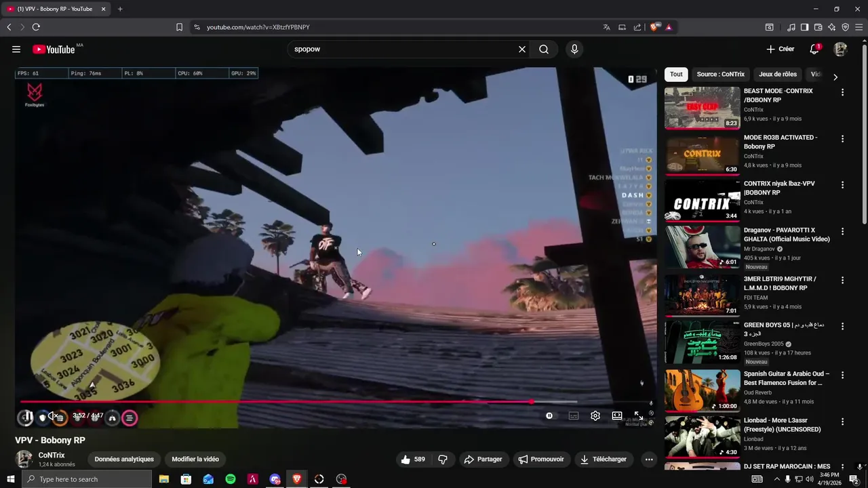Open more actions menu beside Télécharger
This screenshot has height=488, width=868.
coord(649,459)
